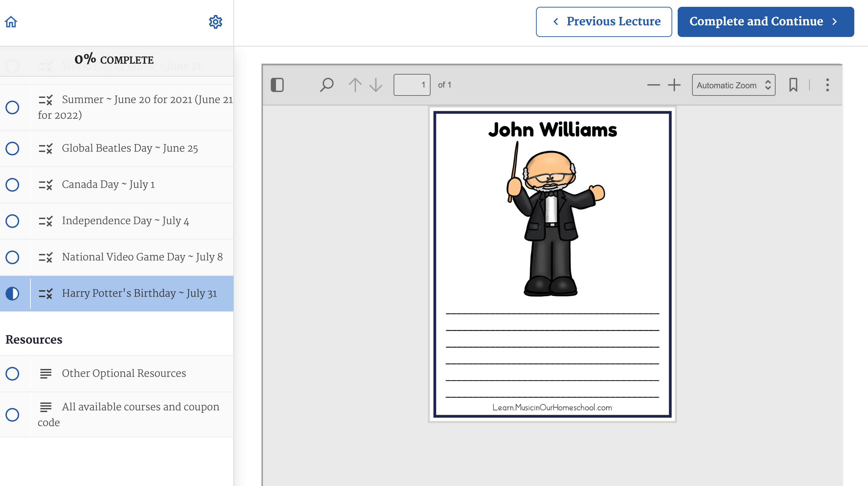Click quiz icon beside Canada Day

46,185
